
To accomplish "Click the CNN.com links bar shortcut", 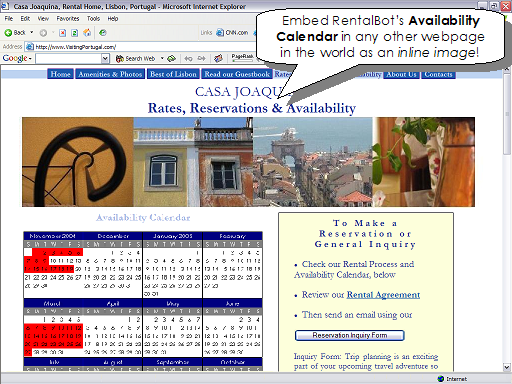I will (232, 33).
